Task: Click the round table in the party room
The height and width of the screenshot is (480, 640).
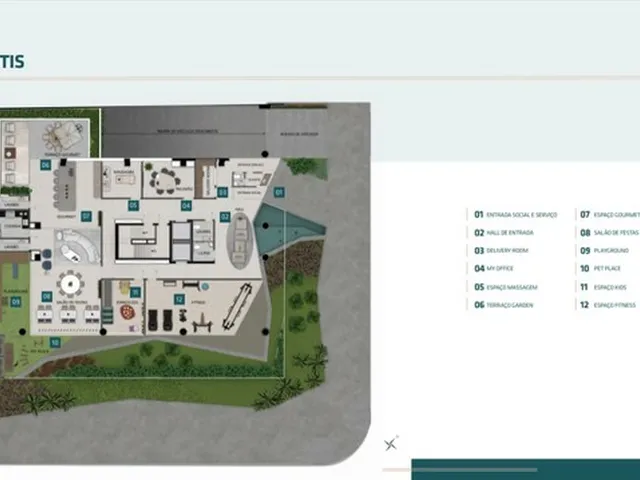Action: pos(70,284)
